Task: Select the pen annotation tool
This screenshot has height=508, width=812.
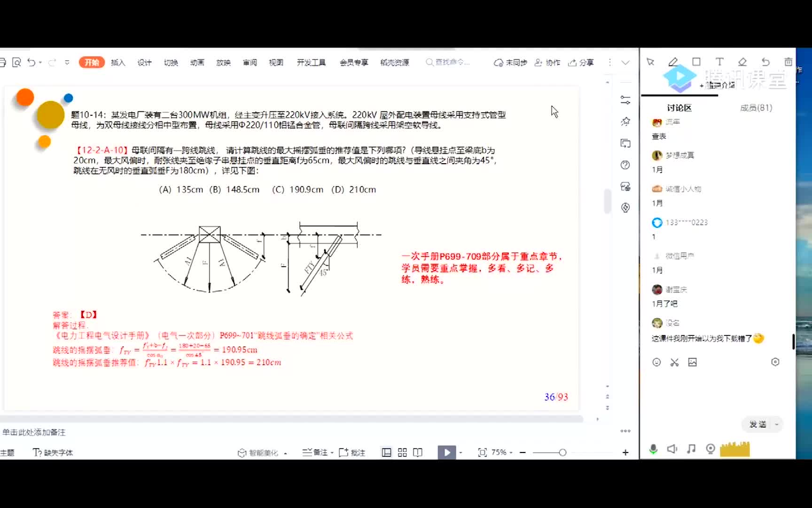Action: coord(673,62)
